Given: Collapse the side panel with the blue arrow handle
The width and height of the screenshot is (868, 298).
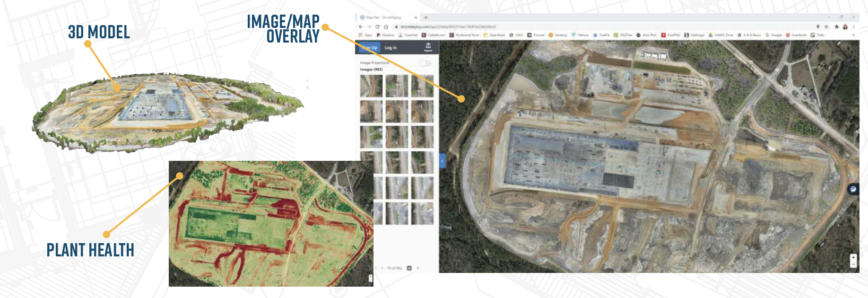Looking at the screenshot, I should tap(442, 161).
